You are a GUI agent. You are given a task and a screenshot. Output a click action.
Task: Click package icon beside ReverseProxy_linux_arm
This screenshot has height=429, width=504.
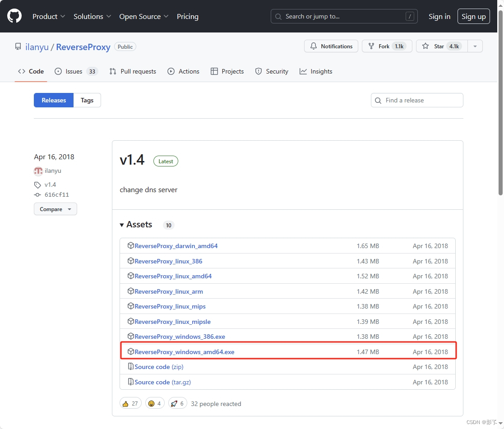pyautogui.click(x=130, y=291)
